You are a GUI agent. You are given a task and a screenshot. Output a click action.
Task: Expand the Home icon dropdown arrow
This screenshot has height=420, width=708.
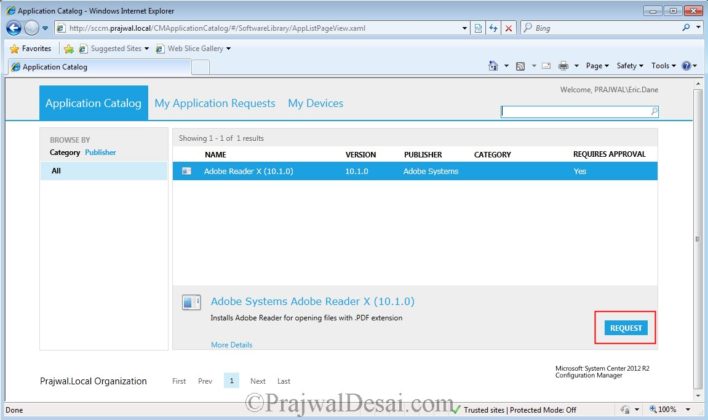(x=506, y=66)
